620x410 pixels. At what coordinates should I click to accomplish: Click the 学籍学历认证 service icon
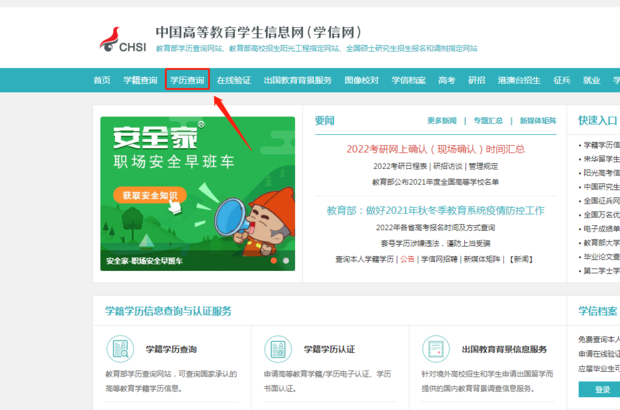(278, 349)
